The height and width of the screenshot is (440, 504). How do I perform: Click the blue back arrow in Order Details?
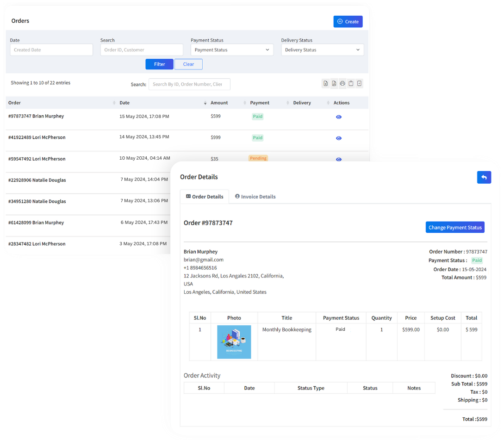484,177
